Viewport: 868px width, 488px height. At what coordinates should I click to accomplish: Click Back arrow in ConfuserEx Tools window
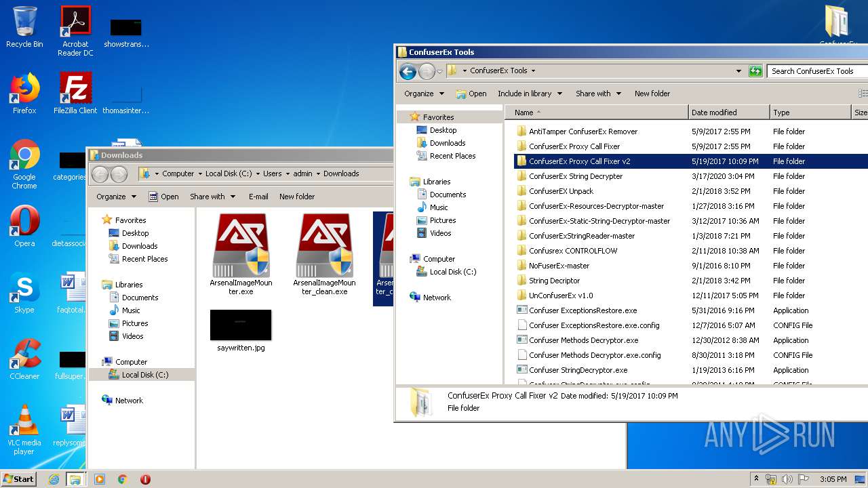408,71
